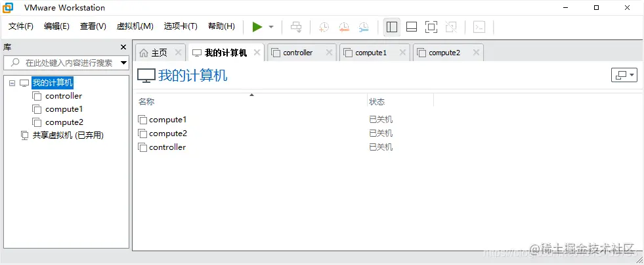Click the 我的计算机 page heading monitor icon
The width and height of the screenshot is (644, 265).
(146, 76)
